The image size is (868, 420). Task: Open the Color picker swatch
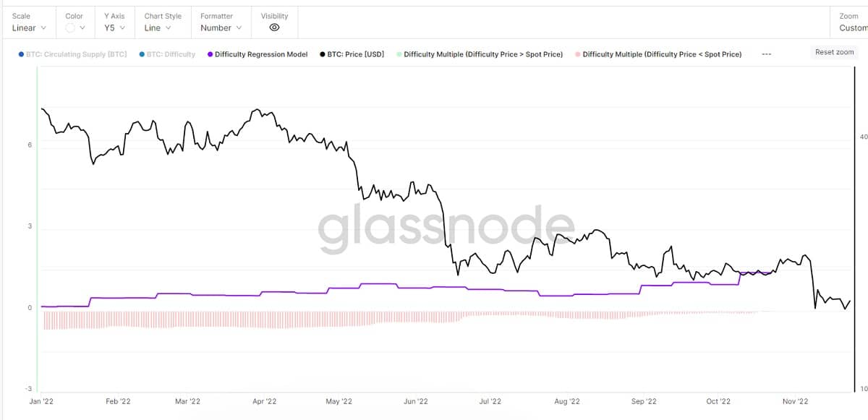pyautogui.click(x=75, y=28)
